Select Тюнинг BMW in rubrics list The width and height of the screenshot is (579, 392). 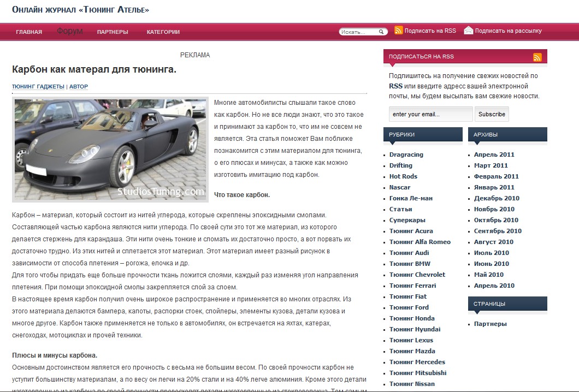(410, 264)
